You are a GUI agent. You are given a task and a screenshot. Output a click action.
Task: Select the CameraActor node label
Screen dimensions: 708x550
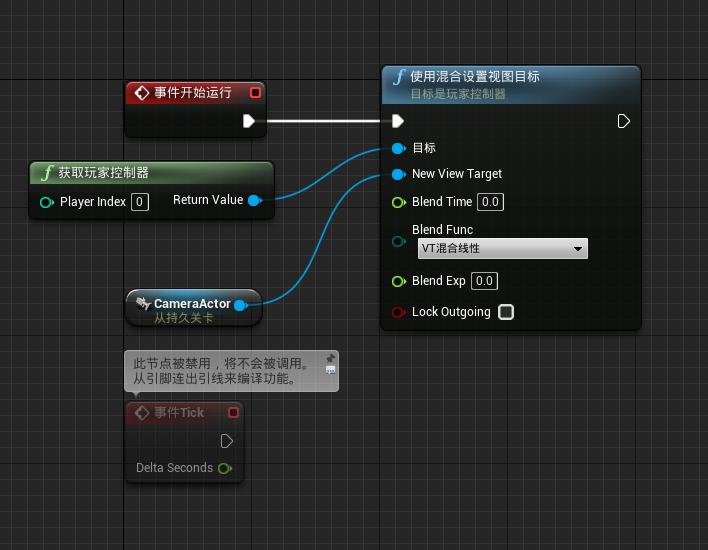point(192,303)
